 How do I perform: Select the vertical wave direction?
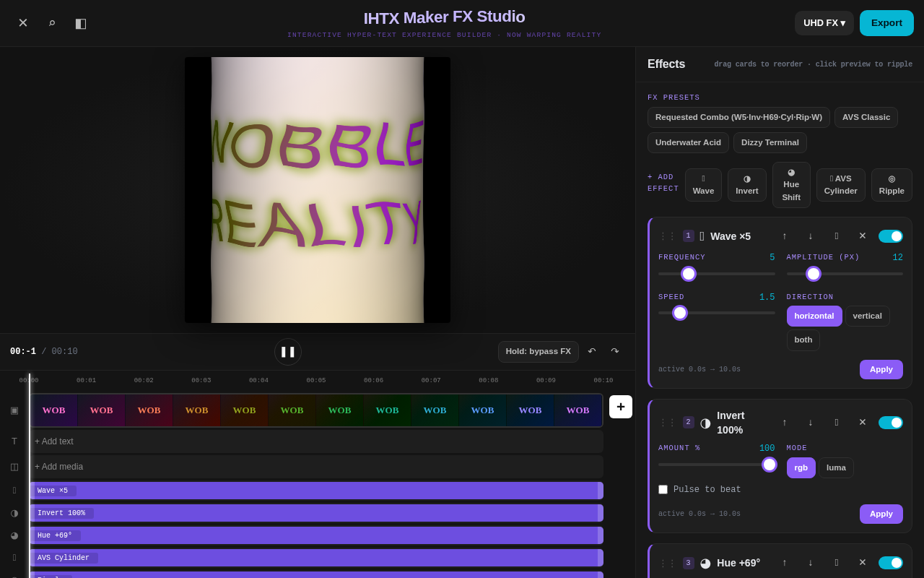pos(868,316)
